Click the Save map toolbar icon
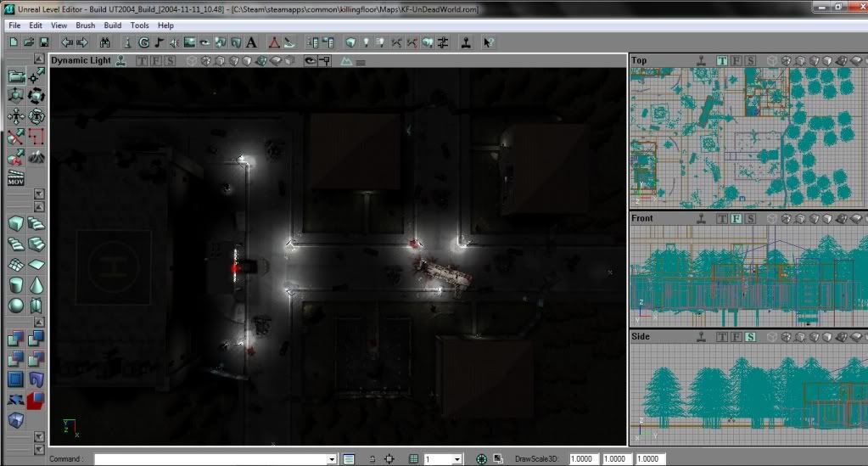 click(44, 42)
